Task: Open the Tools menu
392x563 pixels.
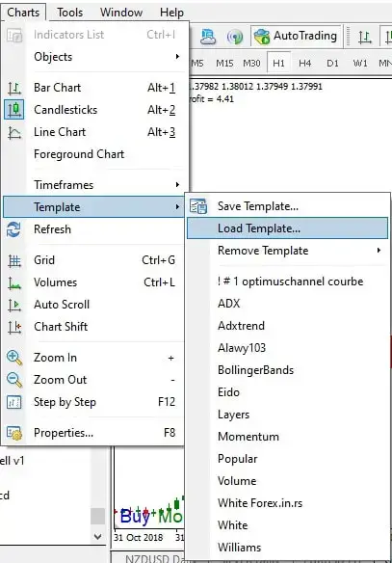Action: click(x=70, y=13)
